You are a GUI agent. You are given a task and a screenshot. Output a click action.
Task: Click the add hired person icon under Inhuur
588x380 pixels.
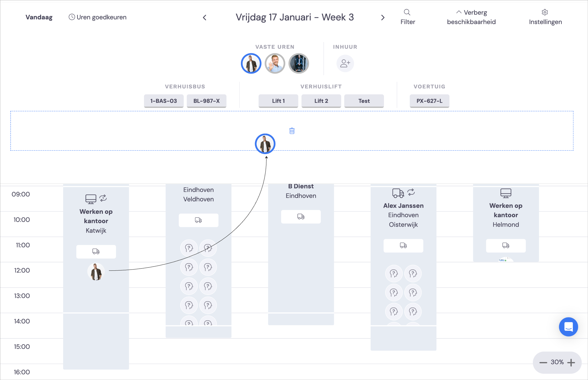(x=345, y=63)
